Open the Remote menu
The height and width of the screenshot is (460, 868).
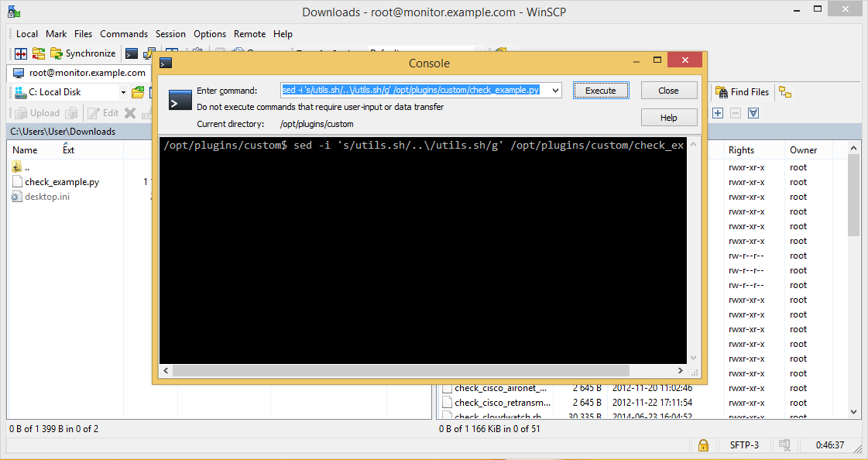249,34
